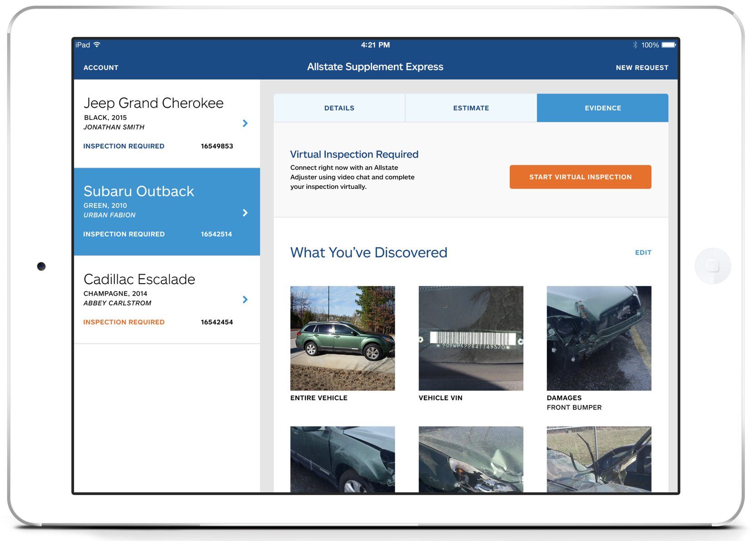Open the broken headlight damage photo
Image resolution: width=756 pixels, height=541 pixels.
coord(471,459)
